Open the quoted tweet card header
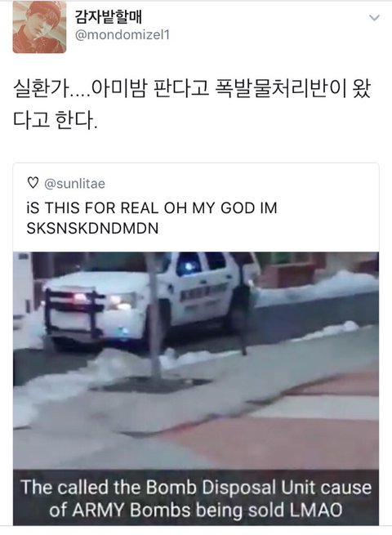 coord(196,207)
